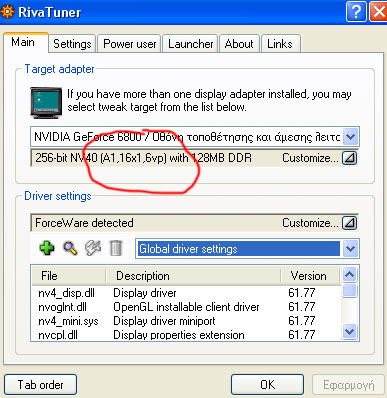This screenshot has height=398, width=387.
Task: Expand the Global driver settings dropdown
Action: point(350,249)
